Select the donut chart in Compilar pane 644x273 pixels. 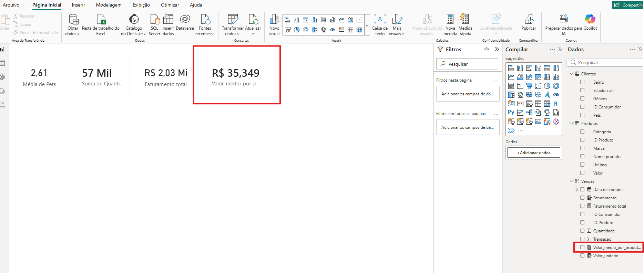pos(556,86)
